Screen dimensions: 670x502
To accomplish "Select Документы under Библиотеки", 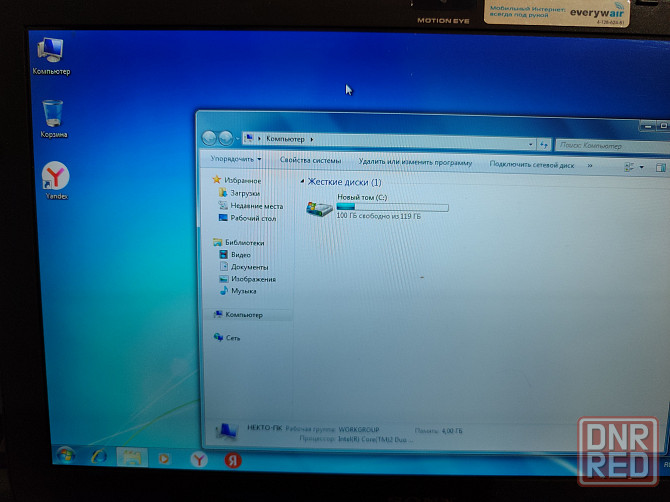I will (249, 267).
